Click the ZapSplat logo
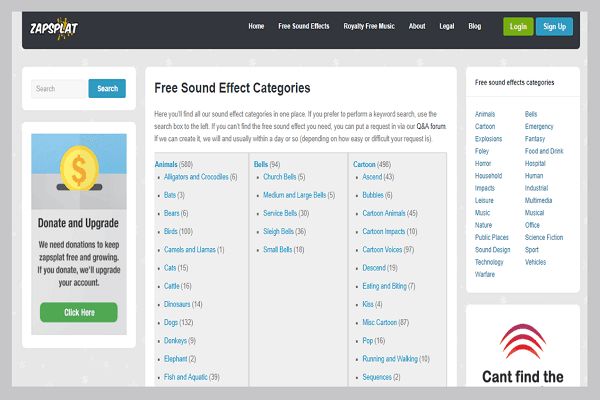The width and height of the screenshot is (600, 400). point(57,27)
